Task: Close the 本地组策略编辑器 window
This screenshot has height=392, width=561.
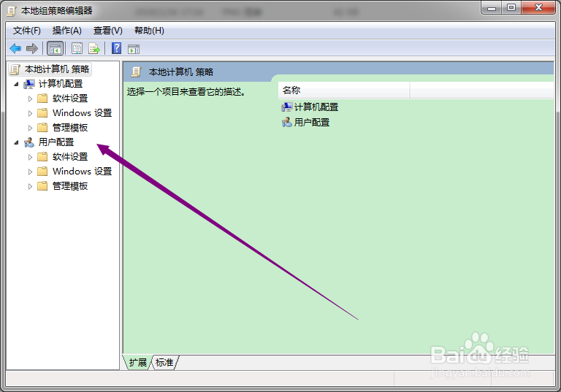Action: pos(539,7)
